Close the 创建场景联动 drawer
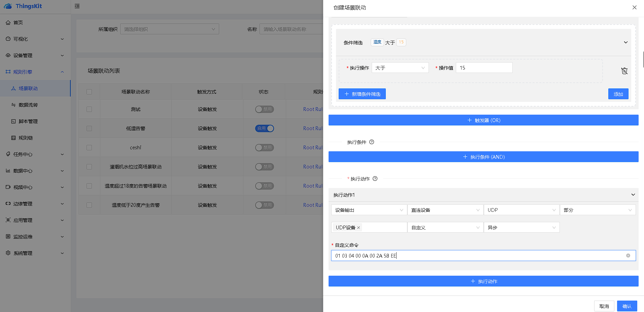Viewport: 644px width, 312px height. (634, 7)
